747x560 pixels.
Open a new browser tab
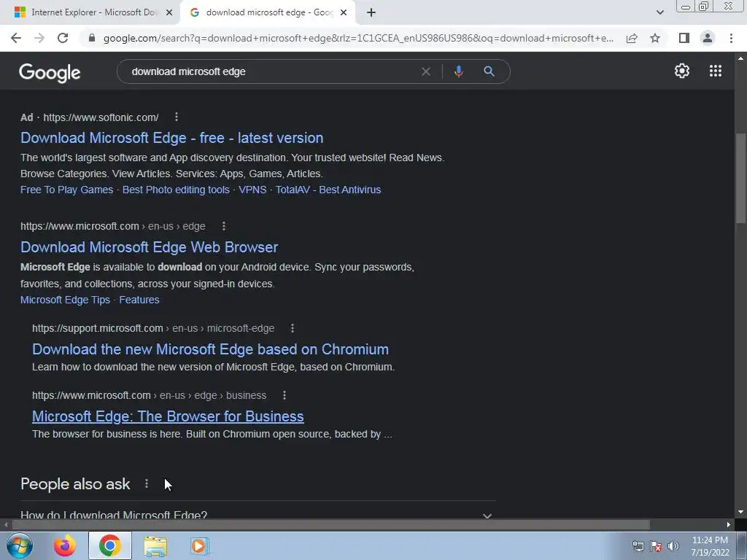(x=371, y=12)
